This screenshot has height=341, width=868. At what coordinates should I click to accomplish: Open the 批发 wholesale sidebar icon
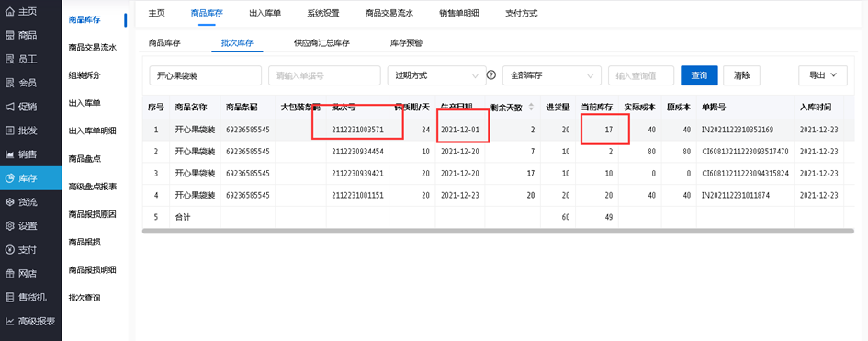tap(9, 131)
